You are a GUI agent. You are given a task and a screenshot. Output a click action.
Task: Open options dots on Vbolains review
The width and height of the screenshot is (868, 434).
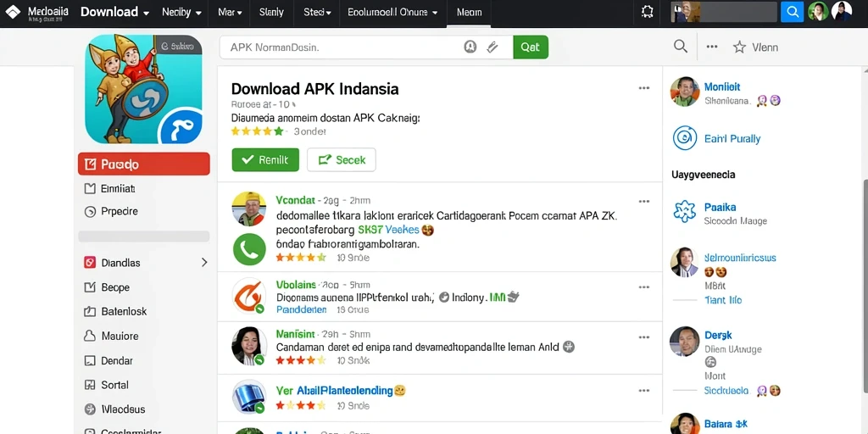(x=644, y=287)
